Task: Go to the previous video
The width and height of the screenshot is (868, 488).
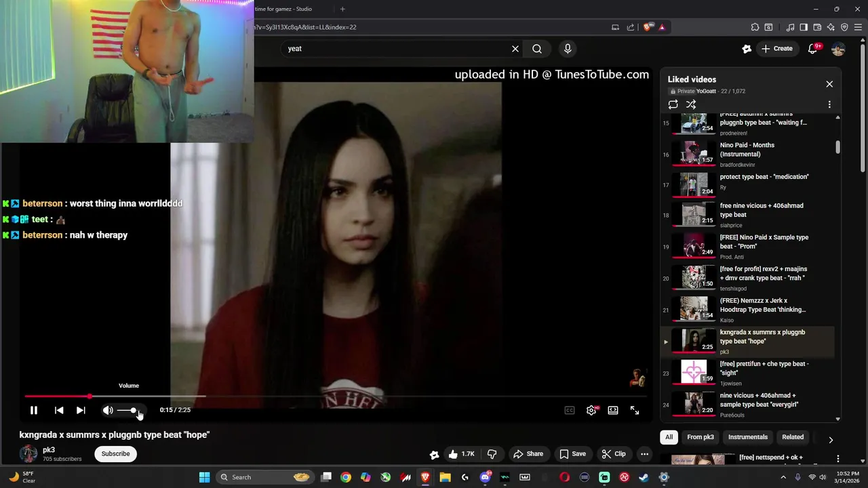Action: pos(59,410)
